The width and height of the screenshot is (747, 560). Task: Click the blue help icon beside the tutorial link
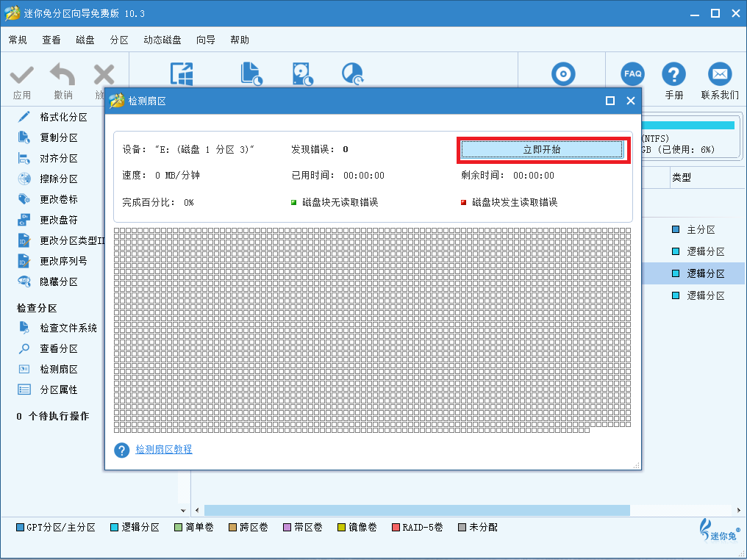click(x=121, y=450)
